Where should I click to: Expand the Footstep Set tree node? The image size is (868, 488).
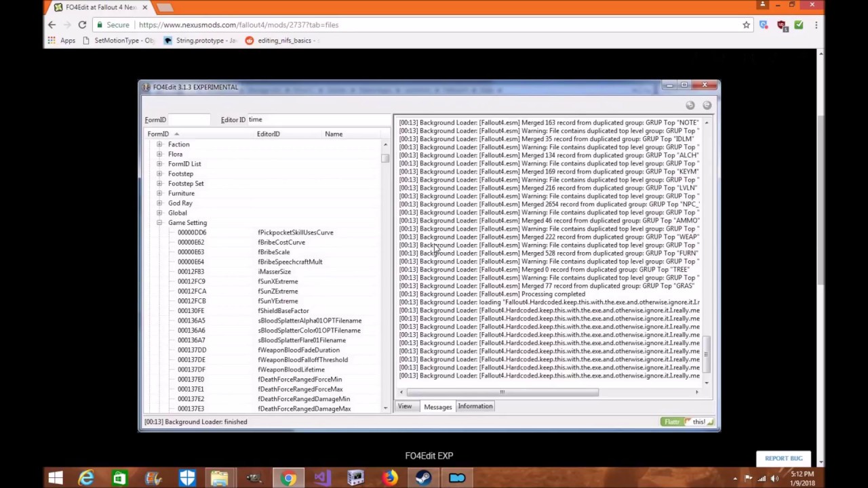click(x=159, y=184)
